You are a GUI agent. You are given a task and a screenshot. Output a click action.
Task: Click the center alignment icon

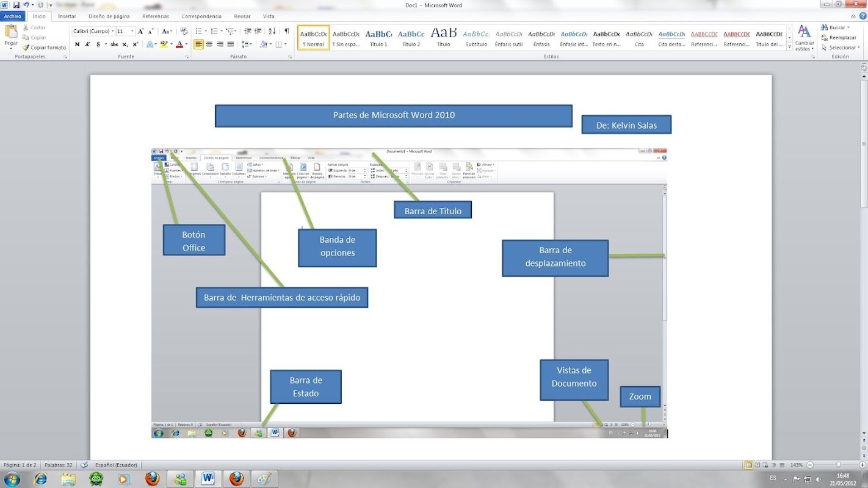tap(209, 45)
